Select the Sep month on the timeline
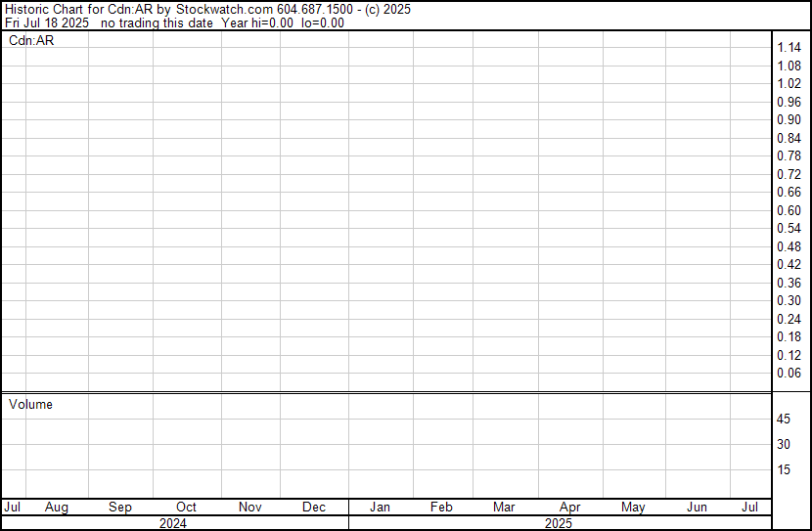Image resolution: width=812 pixels, height=531 pixels. tap(120, 508)
